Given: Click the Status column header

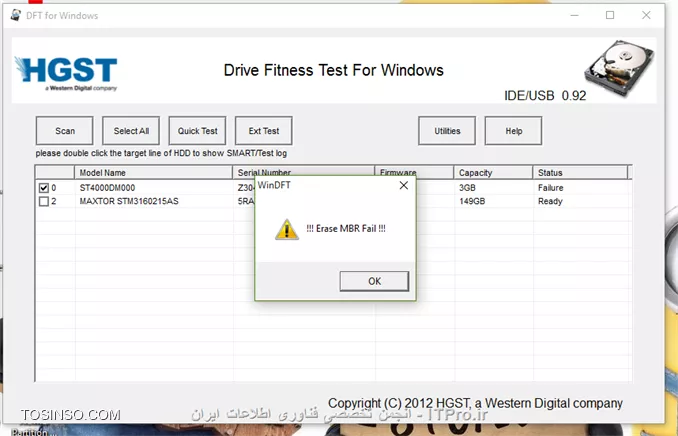Looking at the screenshot, I should (580, 173).
